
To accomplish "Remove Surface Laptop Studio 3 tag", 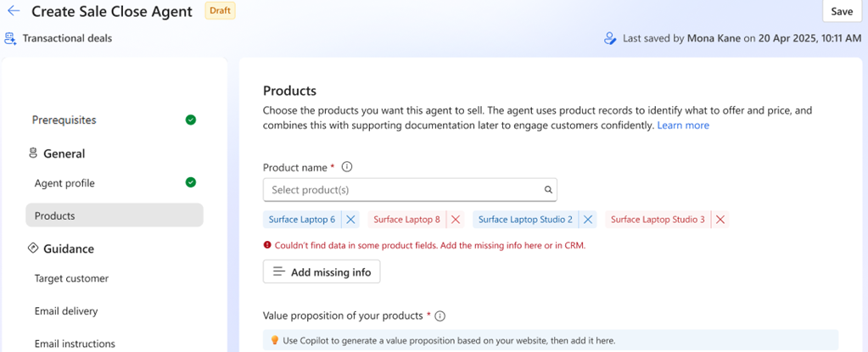I will tap(720, 220).
